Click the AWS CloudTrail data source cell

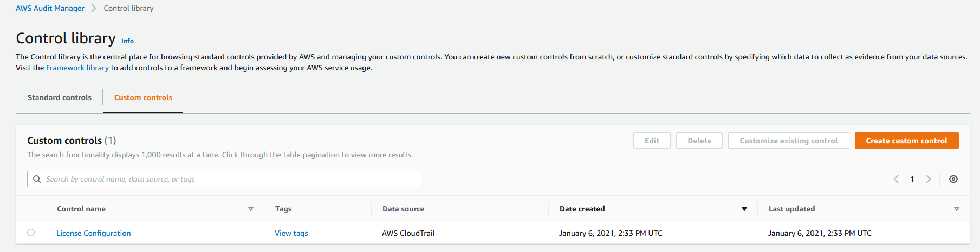408,233
